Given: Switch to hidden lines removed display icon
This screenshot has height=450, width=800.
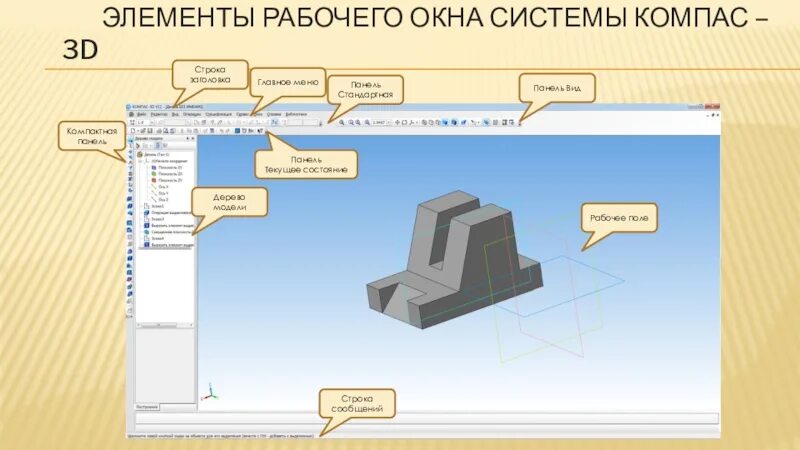Looking at the screenshot, I should tap(431, 122).
